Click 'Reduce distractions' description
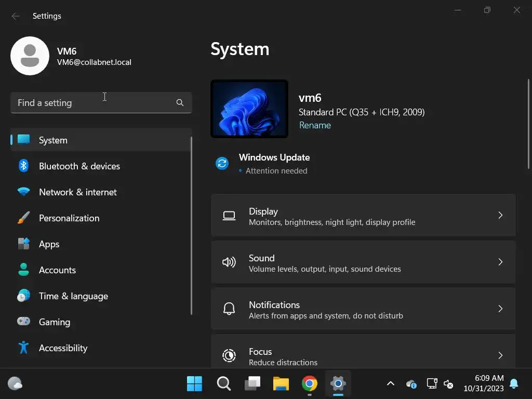The width and height of the screenshot is (532, 399). point(283,362)
